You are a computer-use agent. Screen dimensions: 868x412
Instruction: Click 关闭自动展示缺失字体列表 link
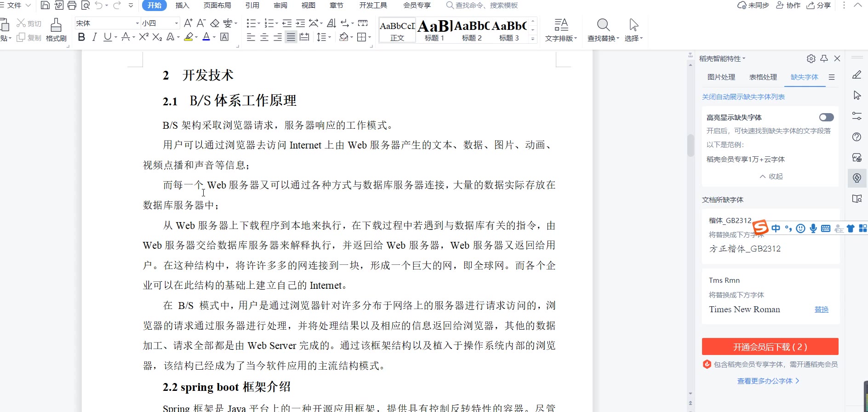[743, 97]
